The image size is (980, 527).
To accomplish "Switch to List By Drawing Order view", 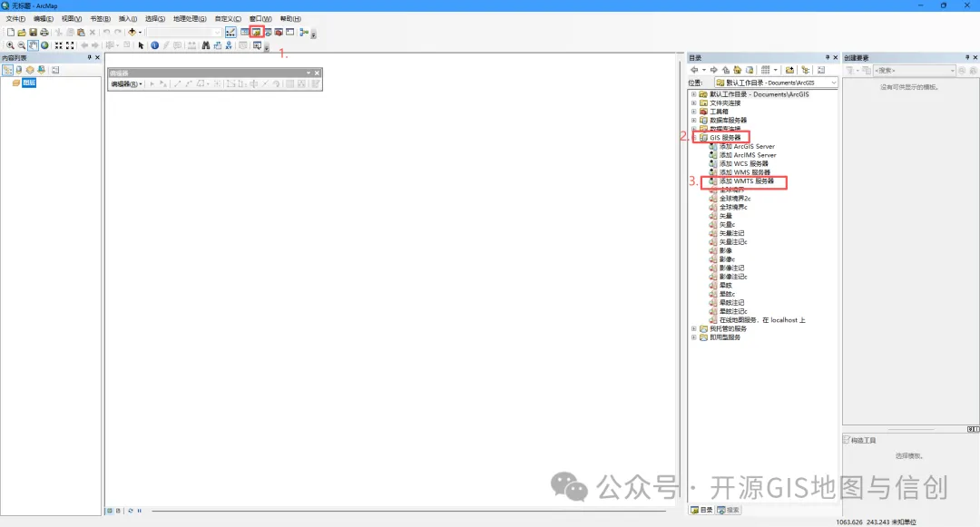I will pos(7,70).
